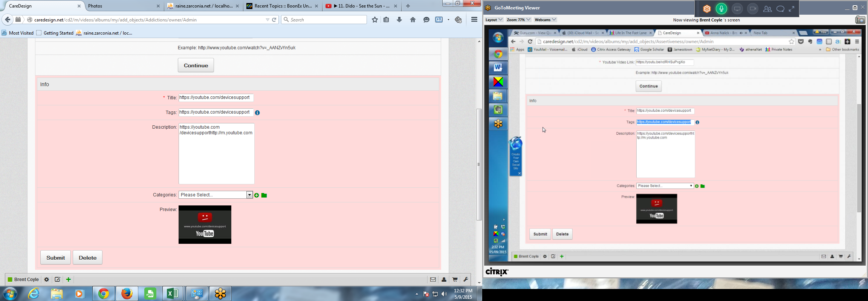Open the arrow menu beside the QJ extension
Viewport: 868px width, 301px height.
pos(448,20)
